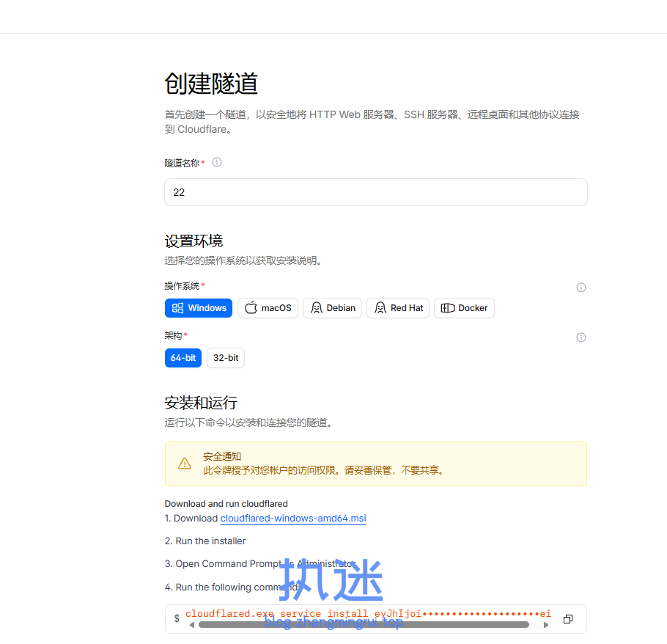Click the warning triangle in the 安全通知 box
667x644 pixels.
coord(185,463)
